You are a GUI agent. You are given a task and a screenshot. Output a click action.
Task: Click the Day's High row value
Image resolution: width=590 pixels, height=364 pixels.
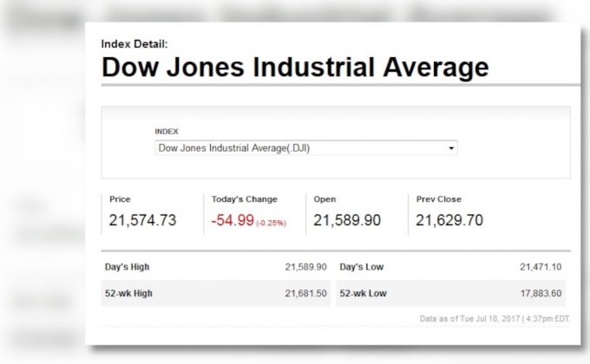pyautogui.click(x=305, y=267)
